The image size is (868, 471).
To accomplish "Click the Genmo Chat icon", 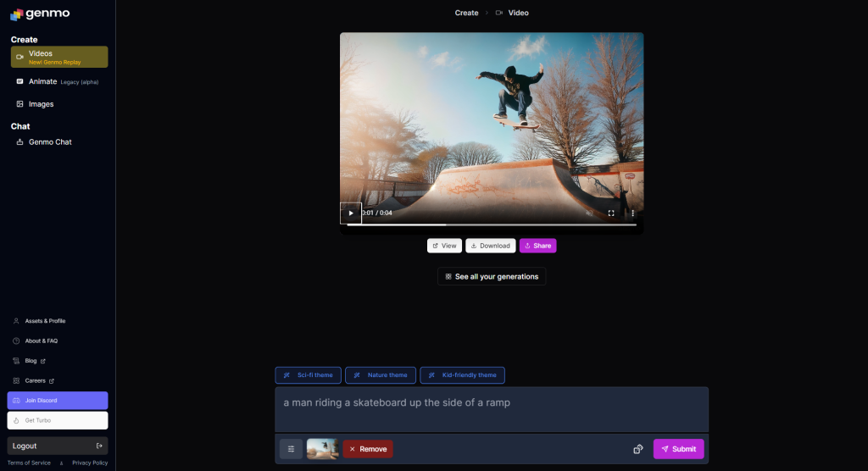I will (20, 142).
